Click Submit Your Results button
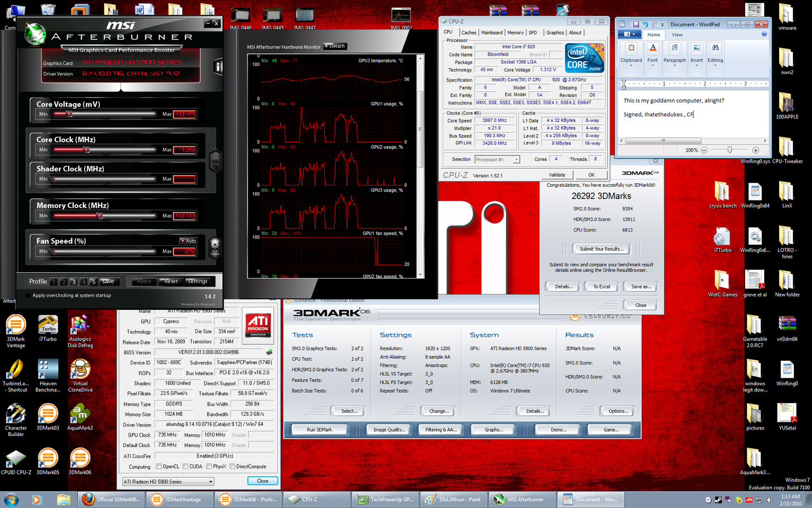 click(x=601, y=249)
